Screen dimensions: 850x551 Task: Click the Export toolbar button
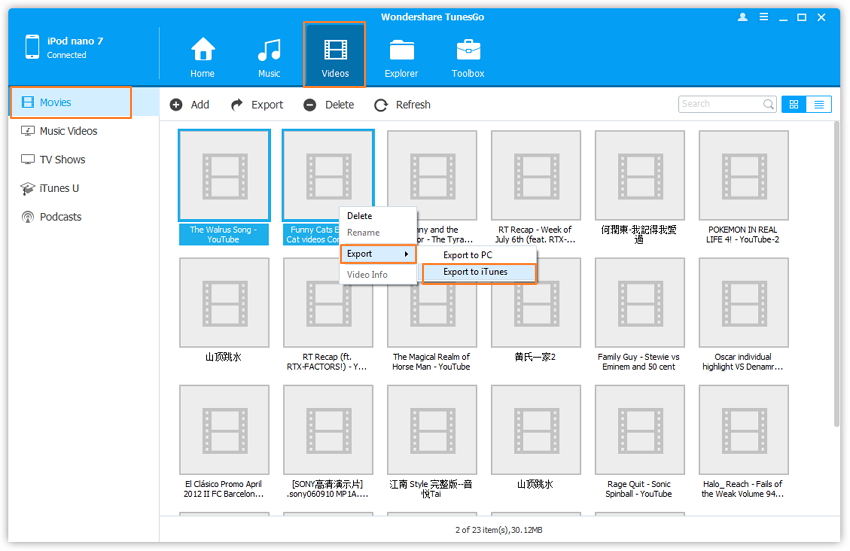(257, 105)
